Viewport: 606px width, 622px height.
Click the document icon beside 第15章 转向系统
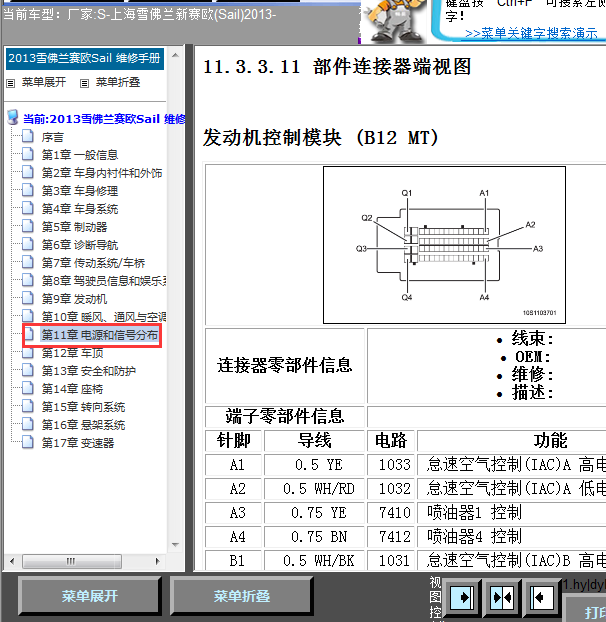[x=28, y=406]
